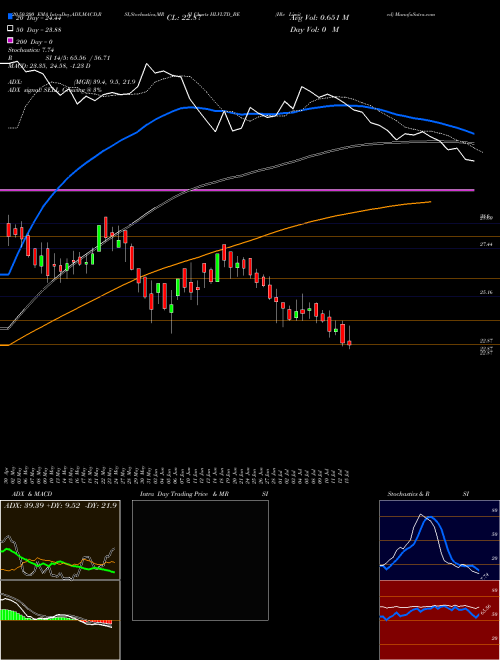Click the red RSI chart panel
Image resolution: width=500 pixels, height=660 pixels.
point(439,620)
